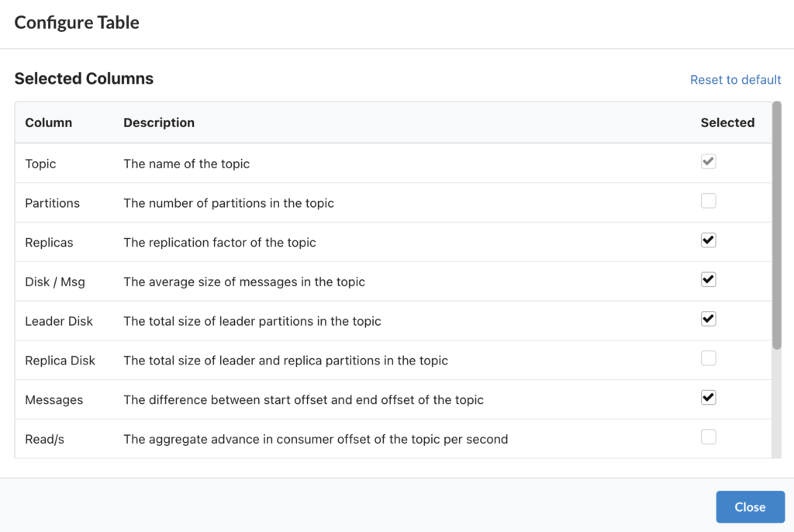
Task: Untick the Leader Disk checkbox
Action: coord(708,320)
